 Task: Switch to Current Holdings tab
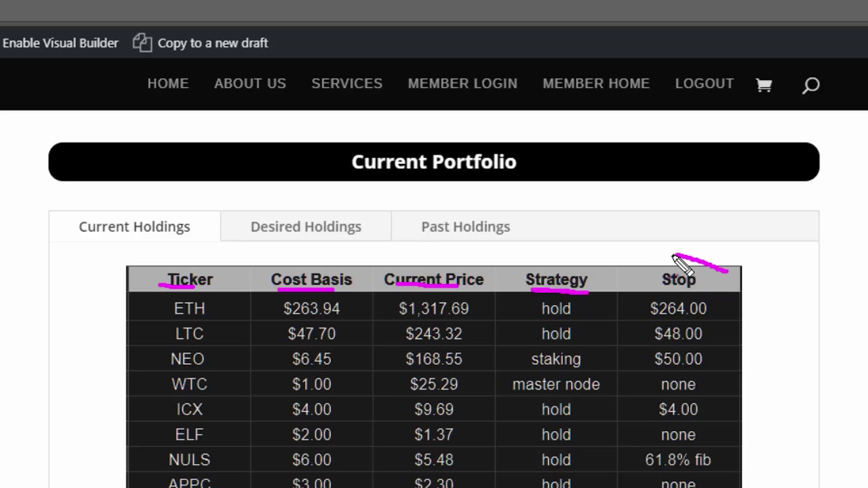[x=134, y=226]
